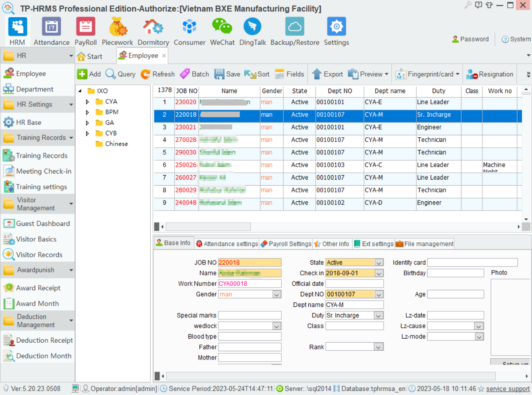Open the Fields chooser
Viewport: 532px width, 395px height.
point(289,74)
